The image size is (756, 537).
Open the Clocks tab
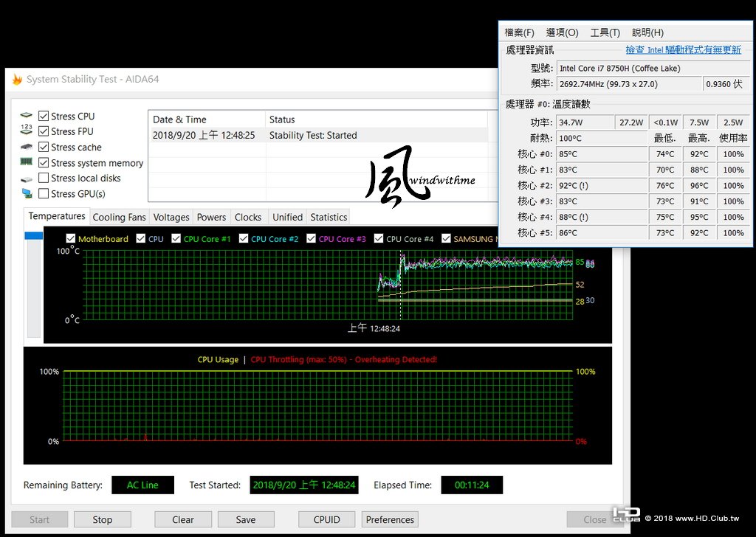248,217
